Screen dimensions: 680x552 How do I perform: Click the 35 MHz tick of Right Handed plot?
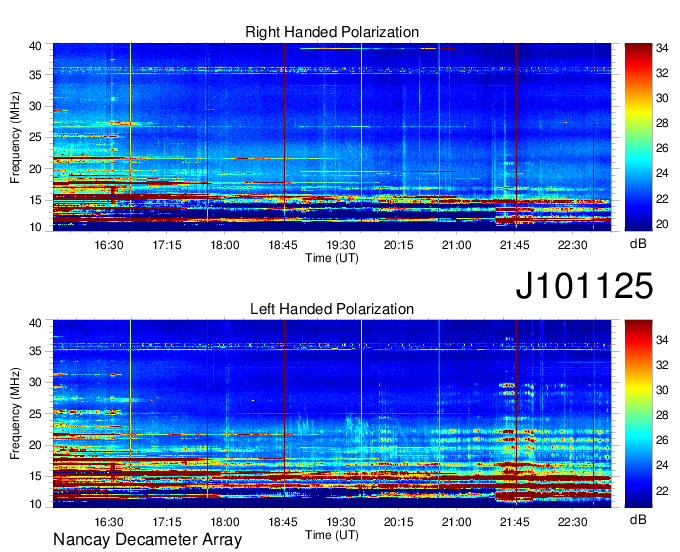pos(36,75)
